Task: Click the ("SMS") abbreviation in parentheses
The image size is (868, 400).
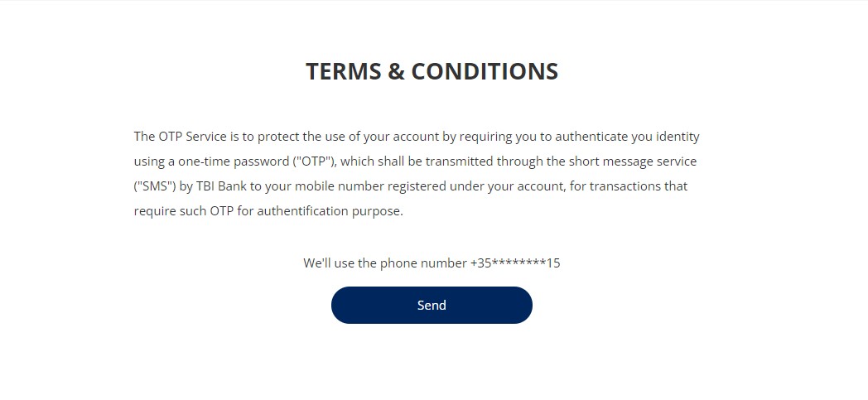Action: [x=154, y=186]
